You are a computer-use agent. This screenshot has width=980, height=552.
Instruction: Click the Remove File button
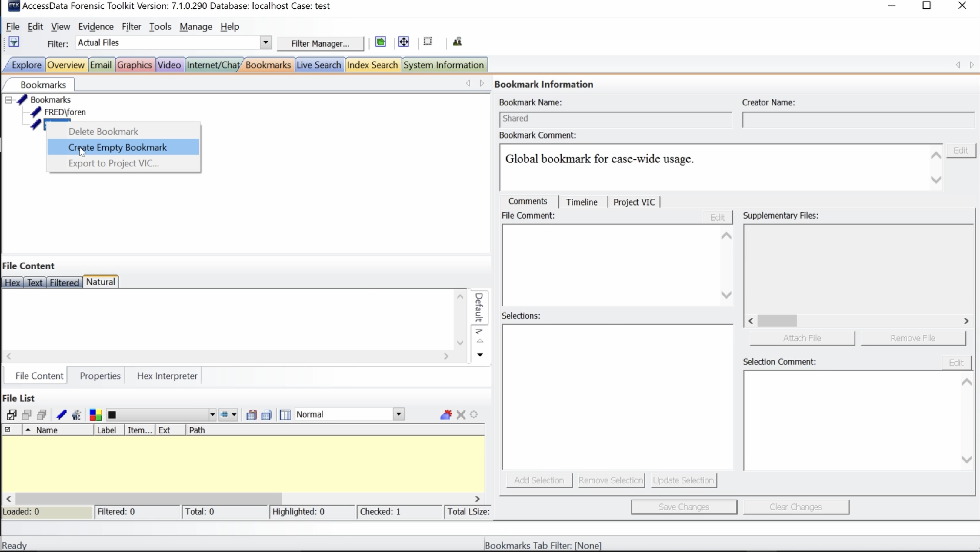click(913, 338)
